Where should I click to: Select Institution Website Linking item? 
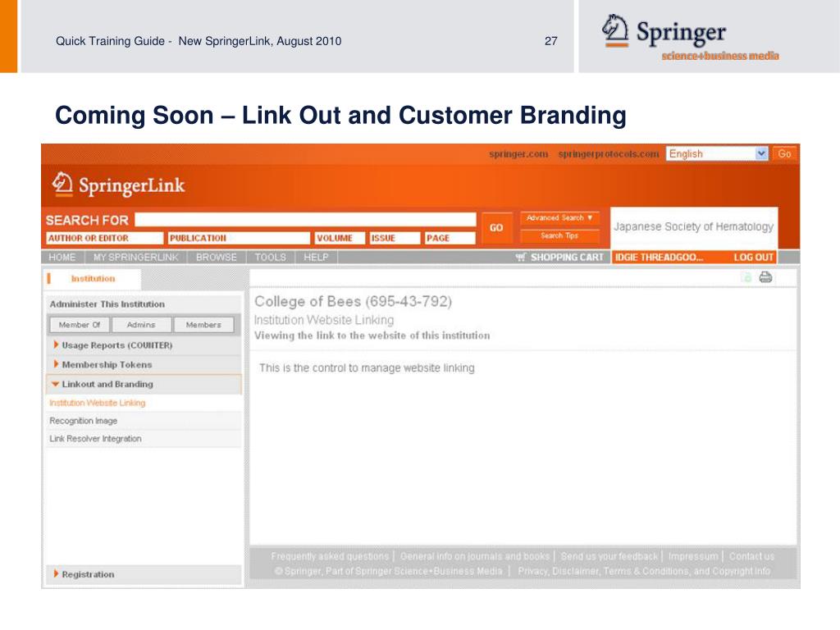[x=98, y=403]
